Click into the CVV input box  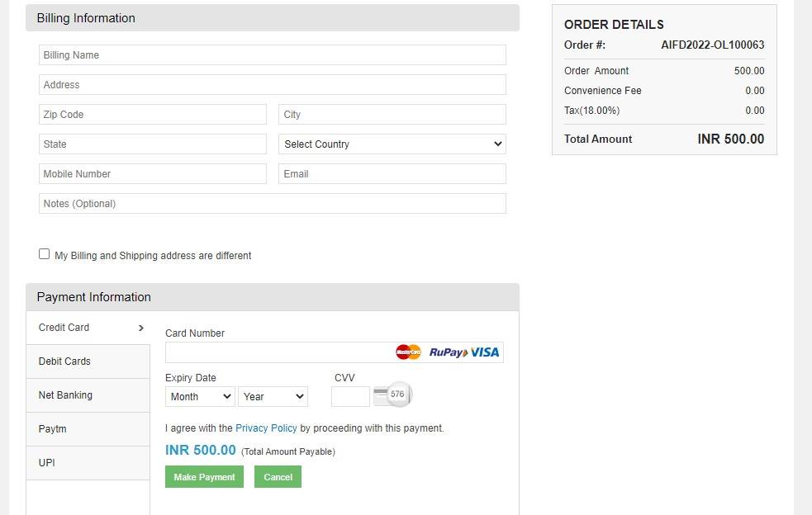[x=350, y=397]
